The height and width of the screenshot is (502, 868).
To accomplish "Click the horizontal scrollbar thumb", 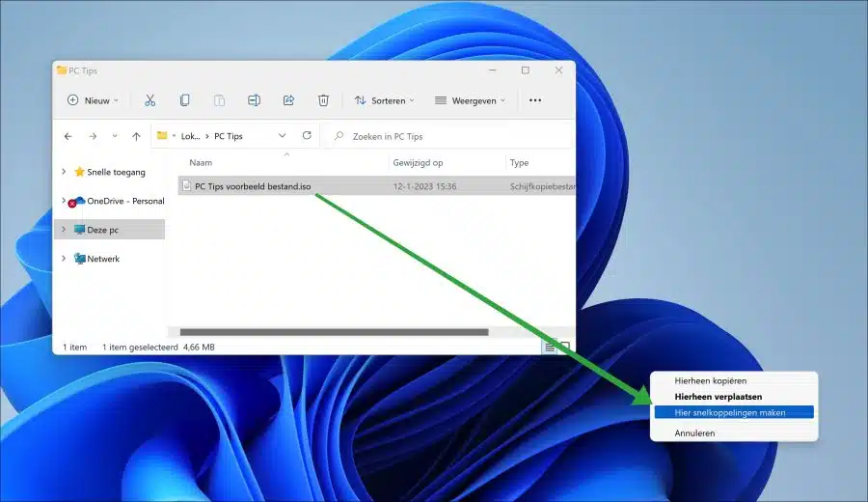I will coord(335,332).
